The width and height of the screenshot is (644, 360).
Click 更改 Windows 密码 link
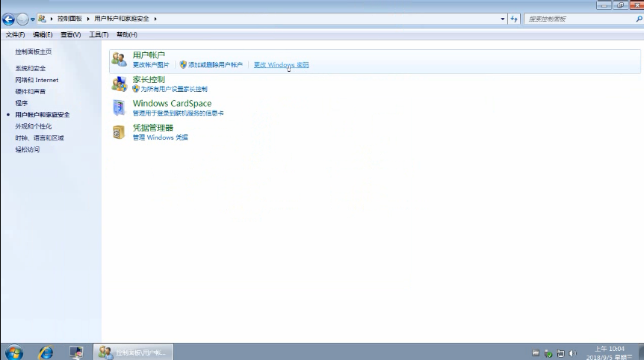282,65
